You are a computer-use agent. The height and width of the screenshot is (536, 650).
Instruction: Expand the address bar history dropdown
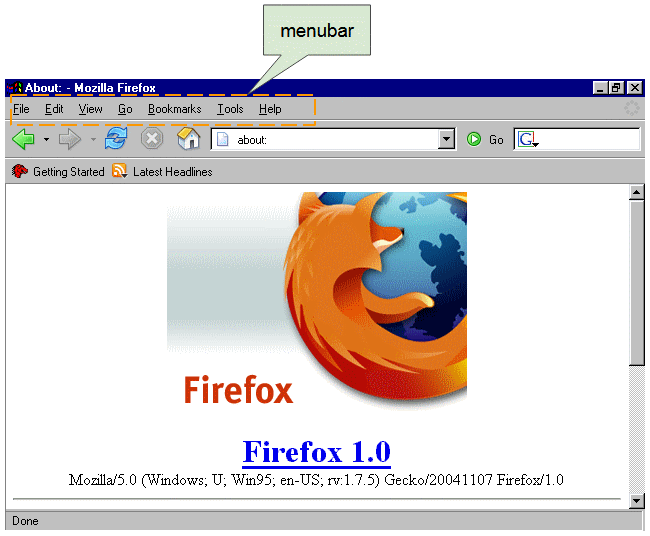click(446, 139)
